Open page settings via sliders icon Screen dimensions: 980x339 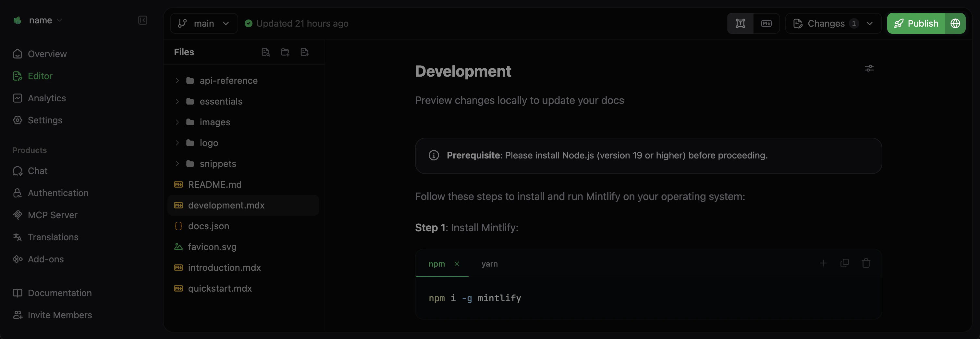click(x=869, y=68)
